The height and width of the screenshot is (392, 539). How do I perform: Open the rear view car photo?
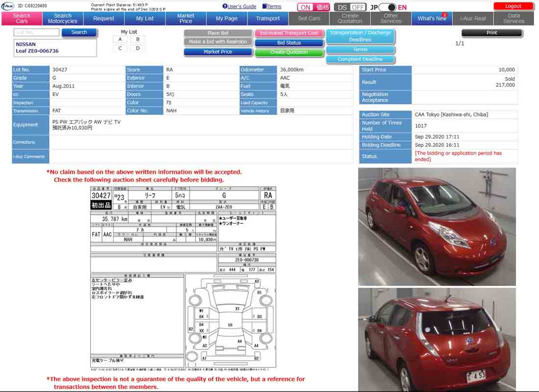[437, 340]
